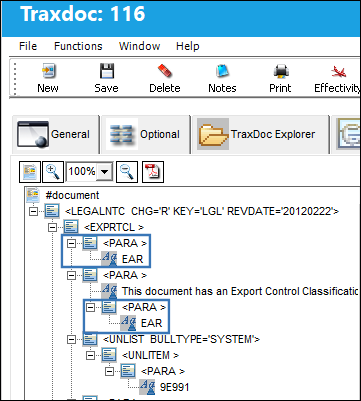Collapse the PARA node above 'This document has'
The width and height of the screenshot is (361, 401).
(x=71, y=275)
